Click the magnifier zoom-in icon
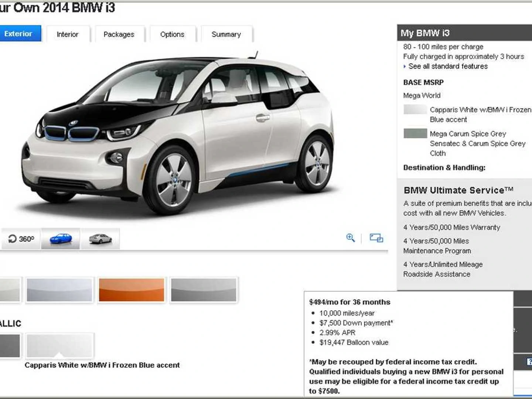The width and height of the screenshot is (532, 399). coord(350,238)
